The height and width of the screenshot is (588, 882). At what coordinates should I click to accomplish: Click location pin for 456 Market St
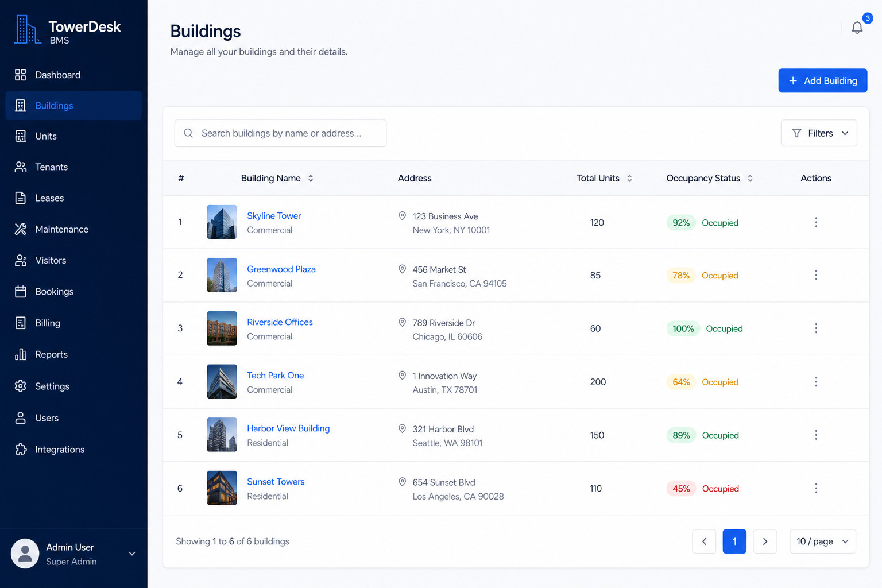[403, 269]
